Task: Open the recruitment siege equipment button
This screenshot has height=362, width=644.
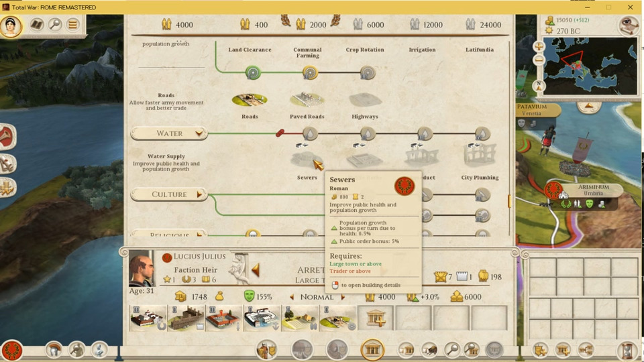Action: (x=429, y=350)
